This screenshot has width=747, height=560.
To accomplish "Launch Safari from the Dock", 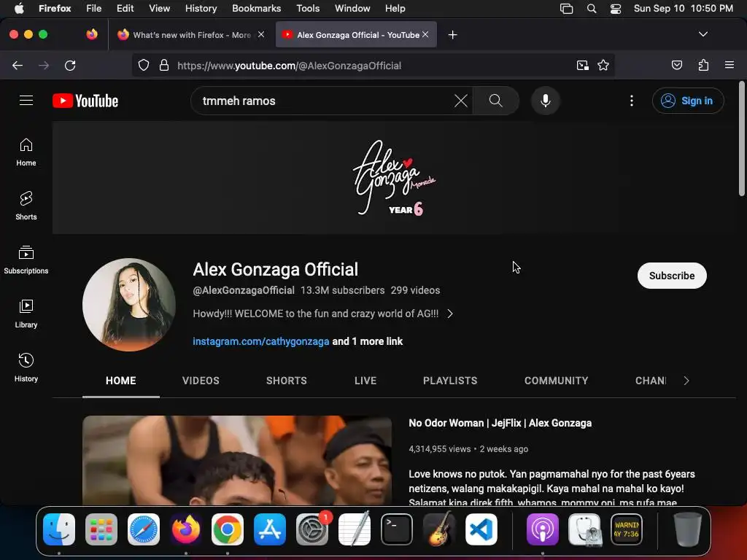I will 144,529.
